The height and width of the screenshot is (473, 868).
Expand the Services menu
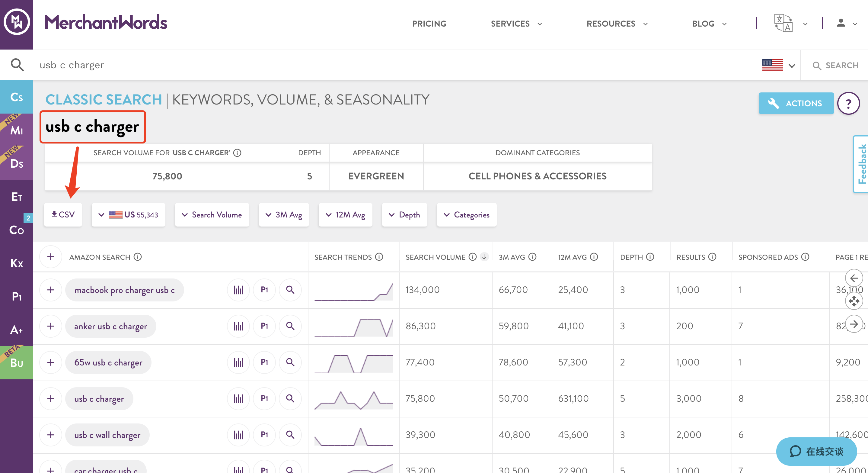click(516, 24)
